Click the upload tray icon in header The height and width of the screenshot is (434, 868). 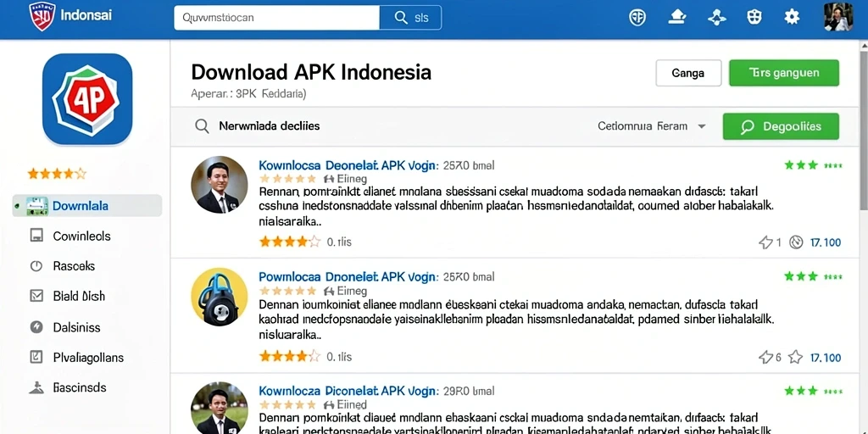pyautogui.click(x=677, y=17)
